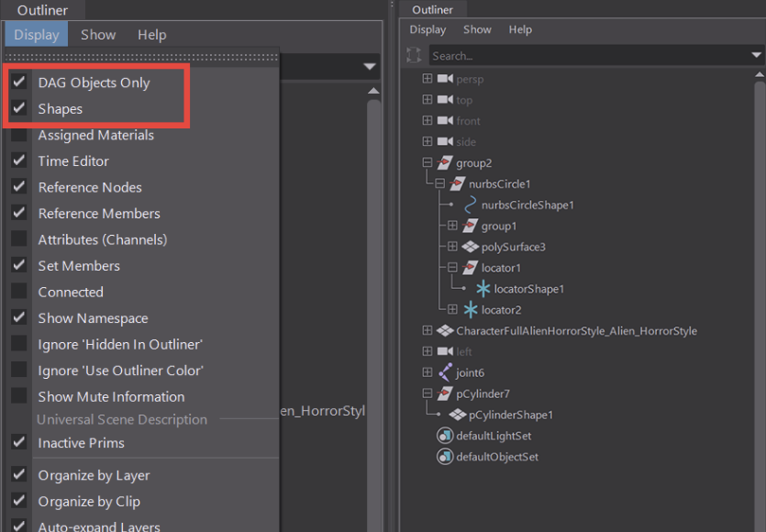Click the Search field in right Outliner
The width and height of the screenshot is (766, 532).
pos(590,55)
